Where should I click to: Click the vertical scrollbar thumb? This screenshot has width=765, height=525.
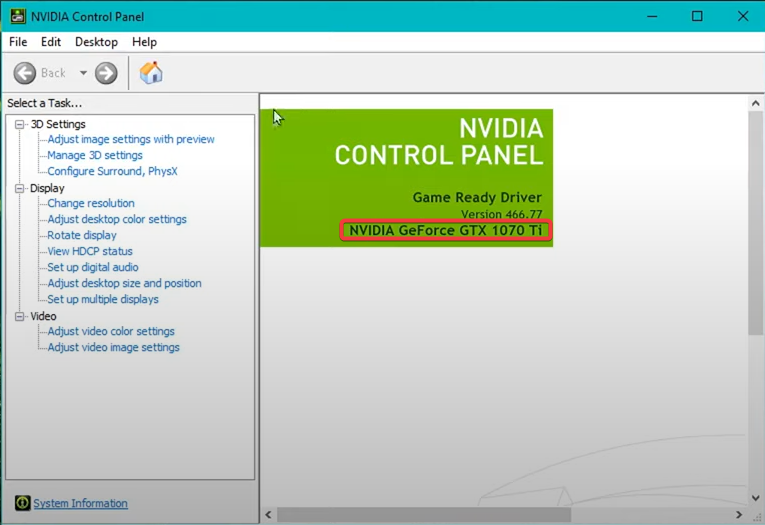[x=755, y=223]
